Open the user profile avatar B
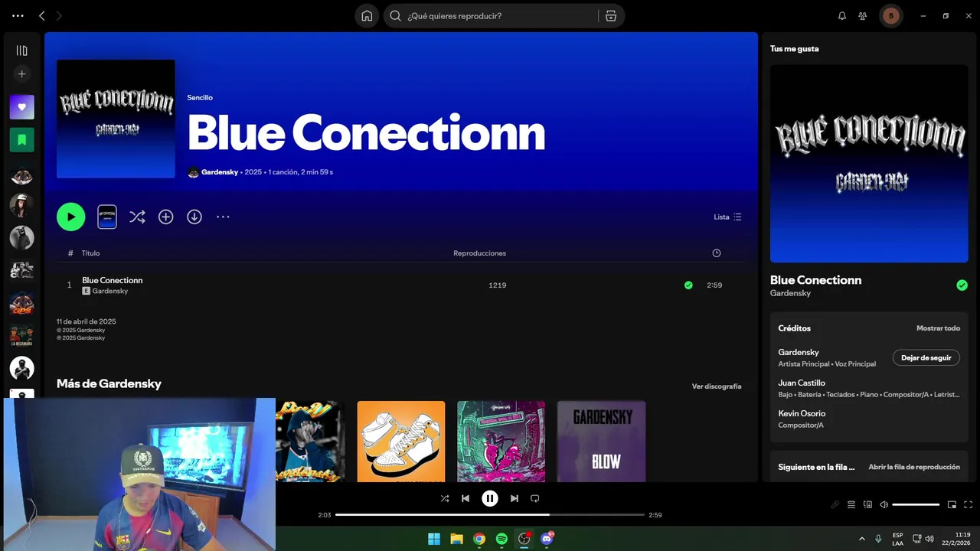Viewport: 980px width, 551px height. coord(890,15)
